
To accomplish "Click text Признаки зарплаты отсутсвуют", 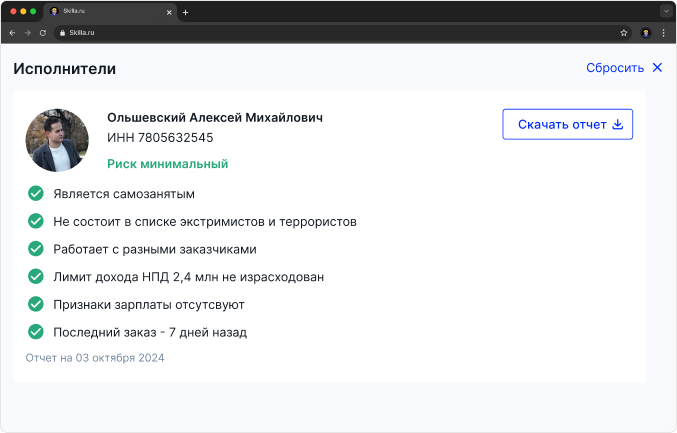I will (x=149, y=305).
